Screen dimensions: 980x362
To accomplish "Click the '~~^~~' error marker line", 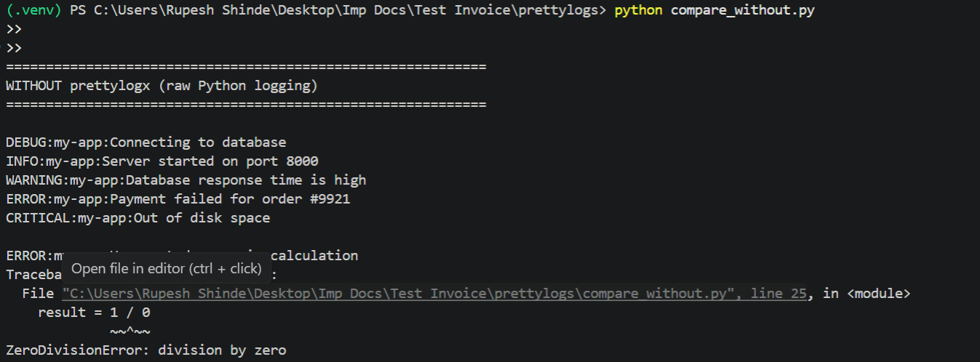I will pyautogui.click(x=130, y=331).
